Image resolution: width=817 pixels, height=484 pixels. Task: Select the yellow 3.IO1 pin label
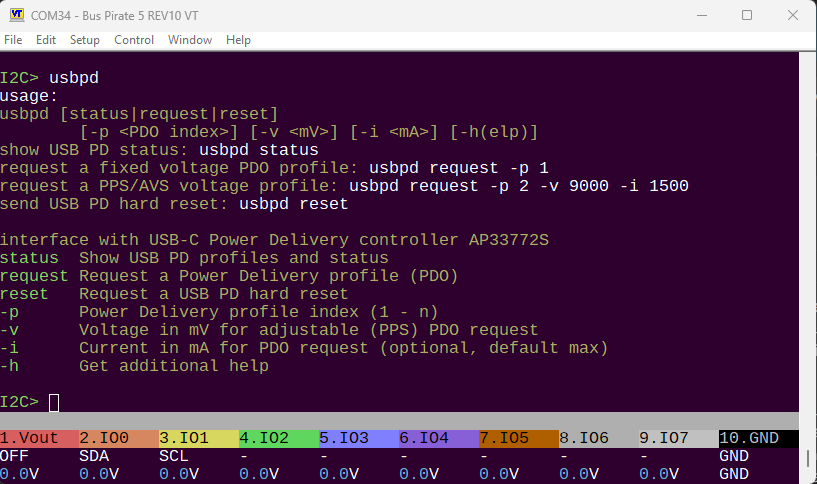(x=198, y=438)
